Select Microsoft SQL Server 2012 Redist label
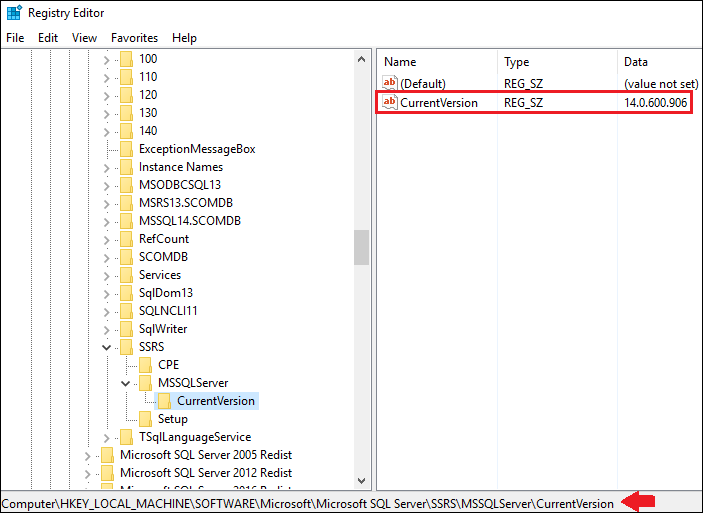703x513 pixels. coord(206,473)
